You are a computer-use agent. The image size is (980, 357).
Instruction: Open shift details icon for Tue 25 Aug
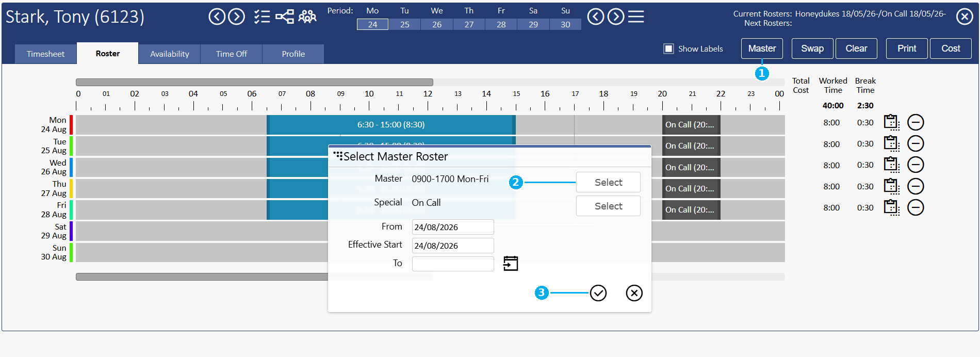[x=892, y=144]
